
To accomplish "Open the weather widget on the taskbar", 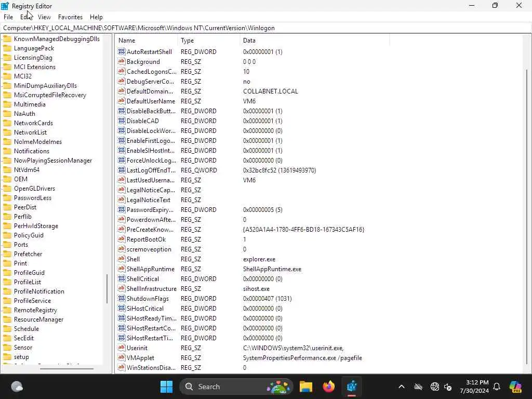I will (17, 387).
